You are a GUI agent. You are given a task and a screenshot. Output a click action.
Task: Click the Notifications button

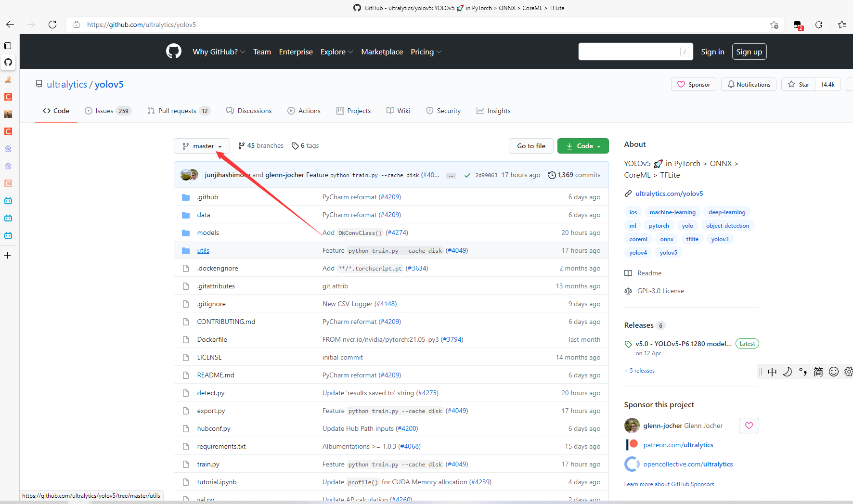tap(749, 84)
